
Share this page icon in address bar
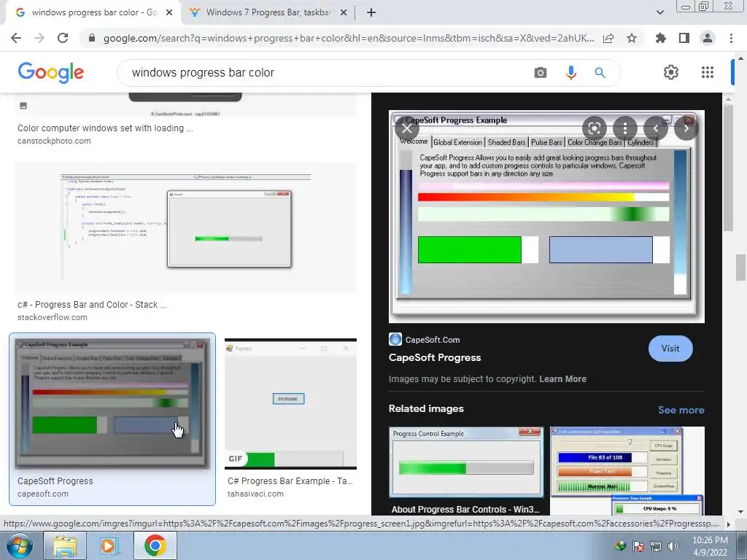click(x=608, y=38)
